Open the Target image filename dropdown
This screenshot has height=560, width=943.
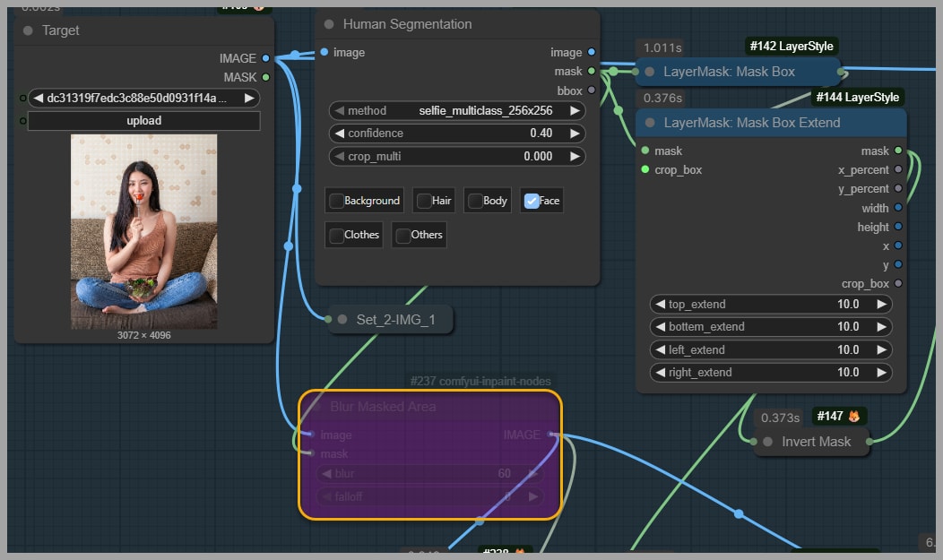(x=143, y=98)
